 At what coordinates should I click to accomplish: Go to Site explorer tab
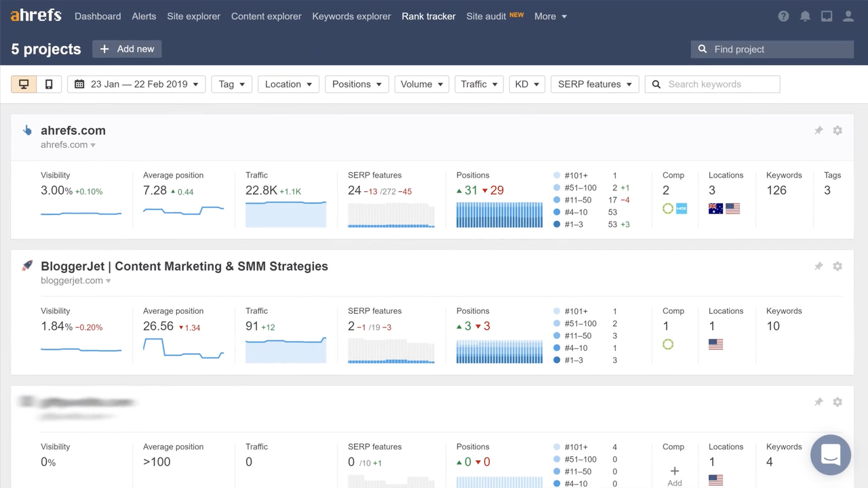click(193, 16)
